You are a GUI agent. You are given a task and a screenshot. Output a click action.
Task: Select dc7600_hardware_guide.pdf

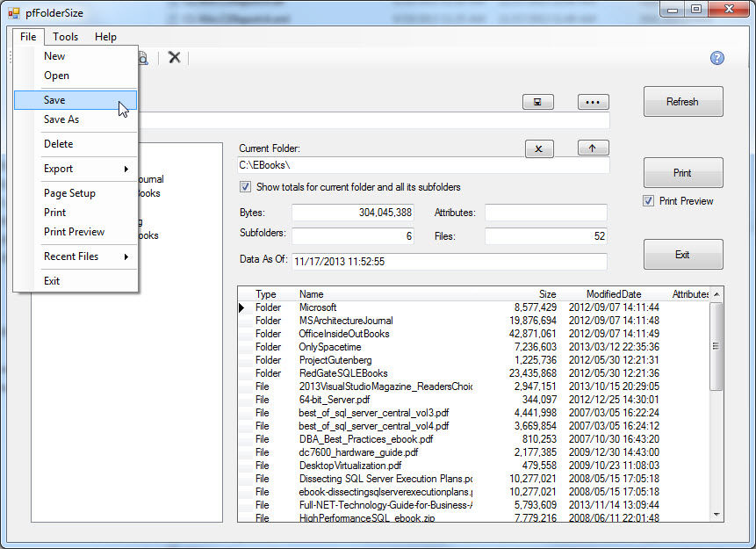point(474,452)
